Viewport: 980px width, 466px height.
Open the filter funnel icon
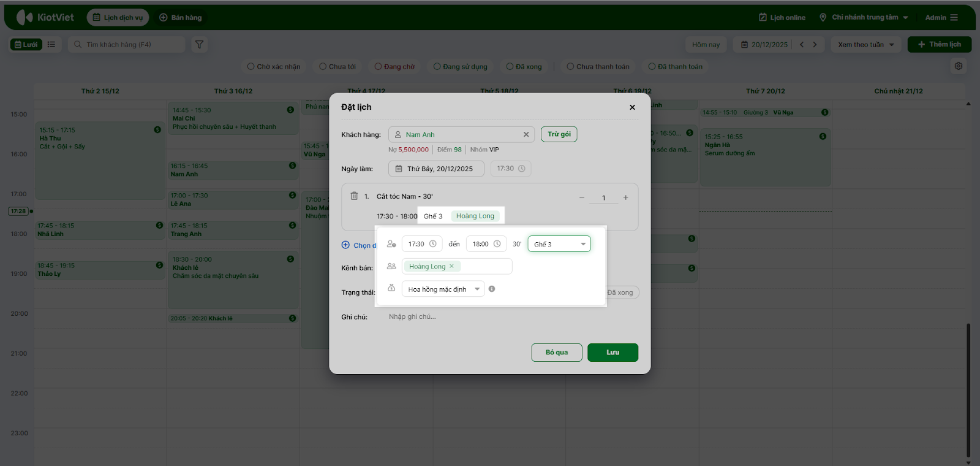point(199,44)
